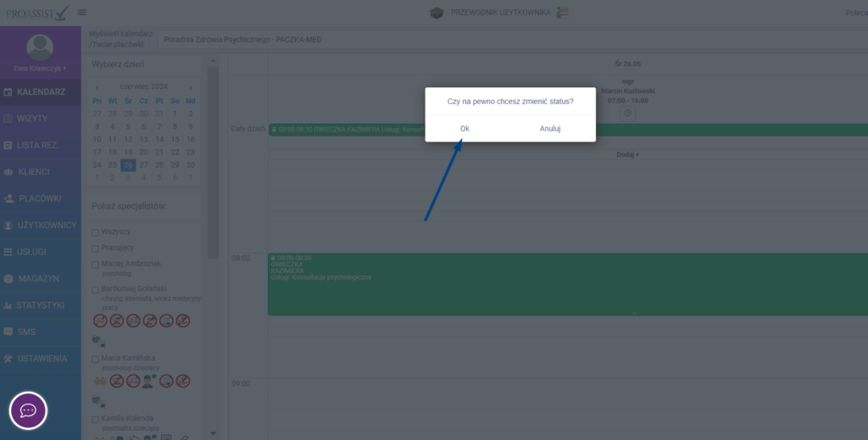Select day 27 in the mini calendar
The height and width of the screenshot is (440, 868).
143,164
